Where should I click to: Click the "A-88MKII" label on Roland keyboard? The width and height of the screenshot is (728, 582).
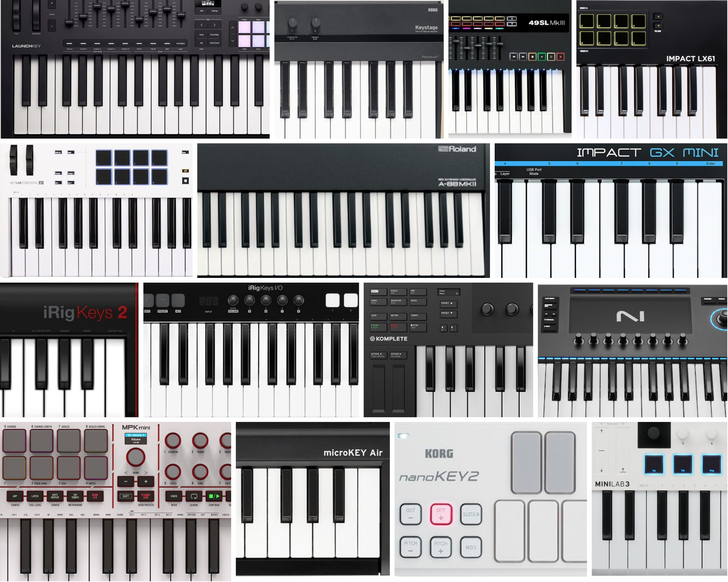pos(457,184)
